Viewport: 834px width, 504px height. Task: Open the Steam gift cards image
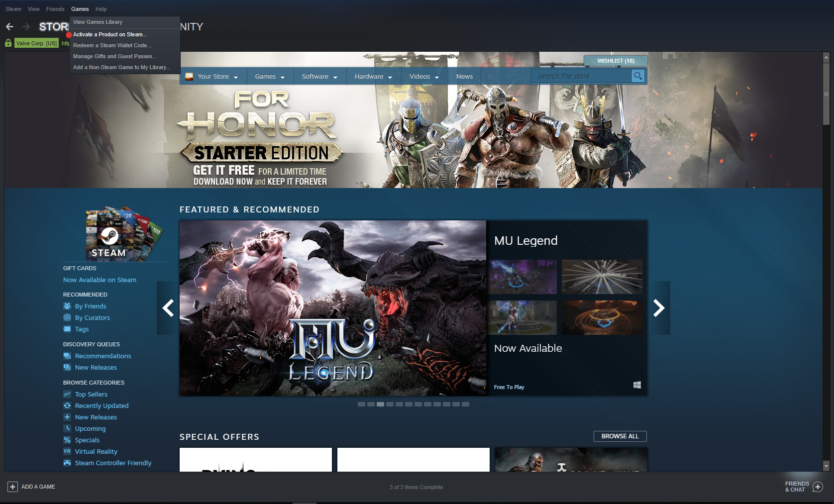[124, 234]
